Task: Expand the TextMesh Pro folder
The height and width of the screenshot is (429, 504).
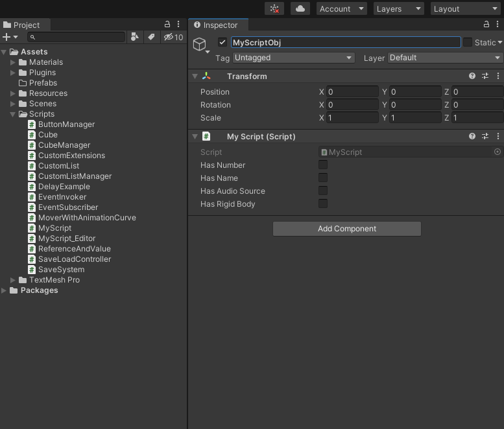Action: [13, 280]
